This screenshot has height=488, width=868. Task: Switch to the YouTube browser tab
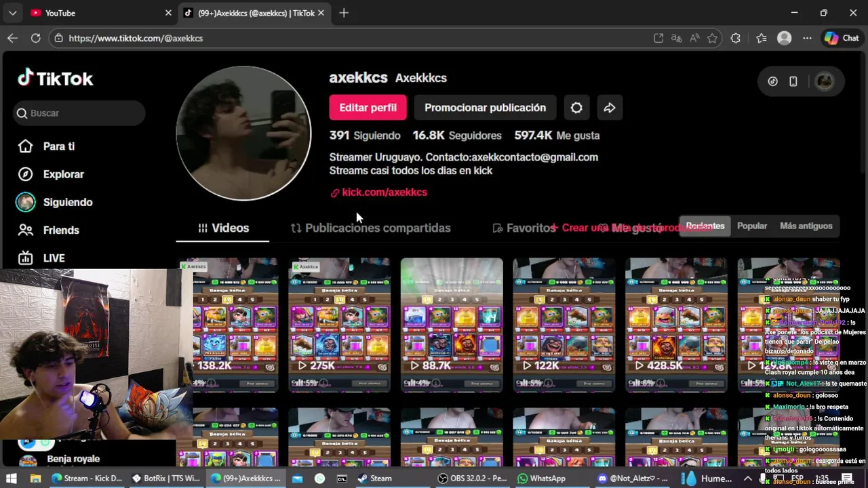pos(95,13)
